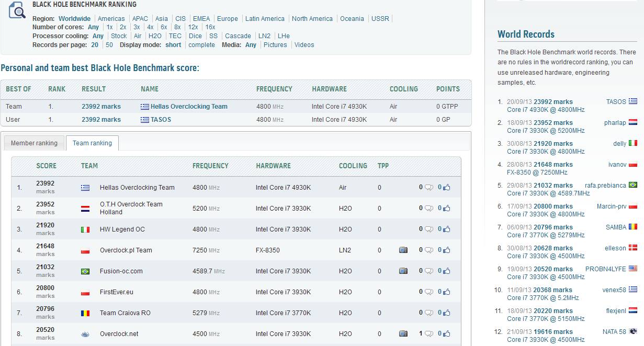The image size is (644, 346).
Task: Click the benchmark search magnifier icon
Action: coord(17,10)
